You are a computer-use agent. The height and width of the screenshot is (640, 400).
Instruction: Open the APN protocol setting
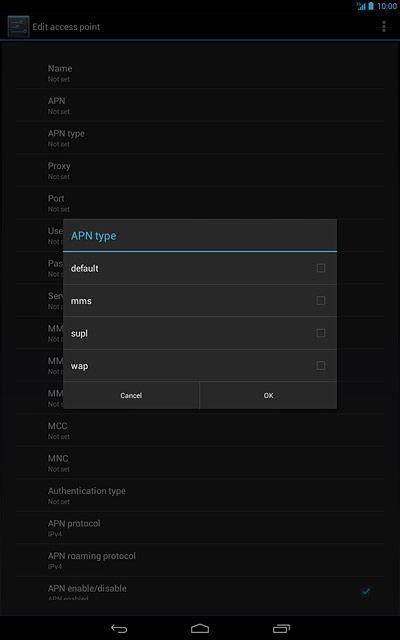[200, 528]
